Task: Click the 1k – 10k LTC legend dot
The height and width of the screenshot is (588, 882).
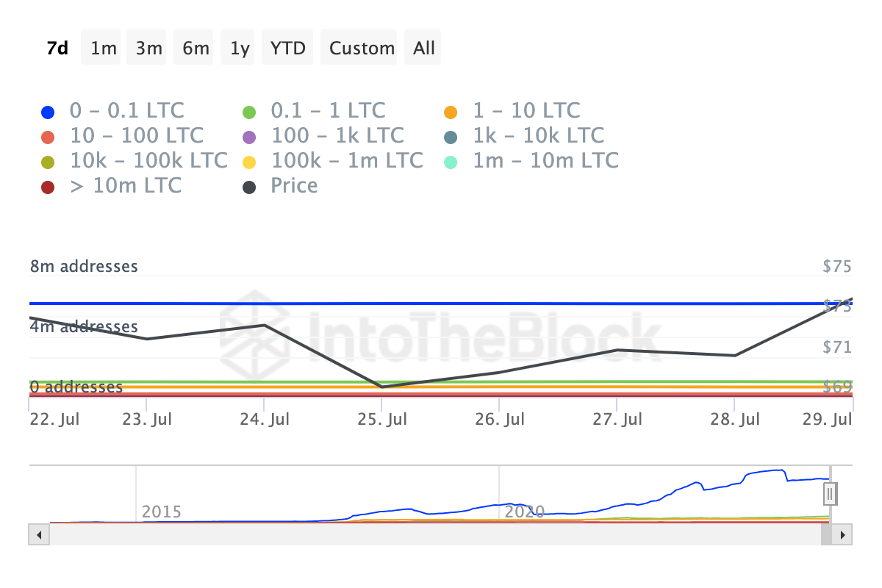Action: pyautogui.click(x=451, y=137)
